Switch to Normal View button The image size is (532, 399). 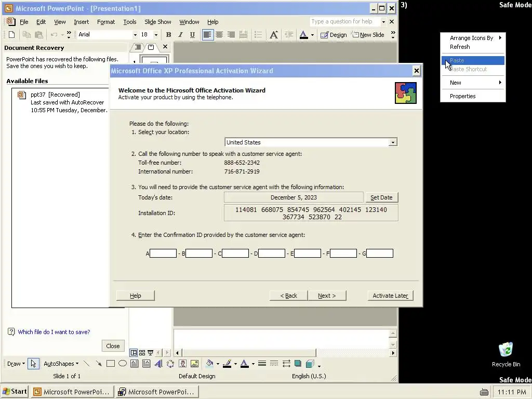[134, 353]
